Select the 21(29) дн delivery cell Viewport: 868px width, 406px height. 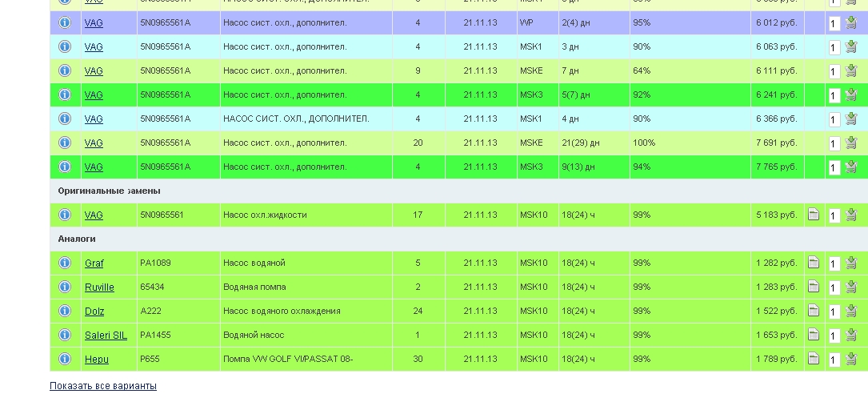pos(594,143)
